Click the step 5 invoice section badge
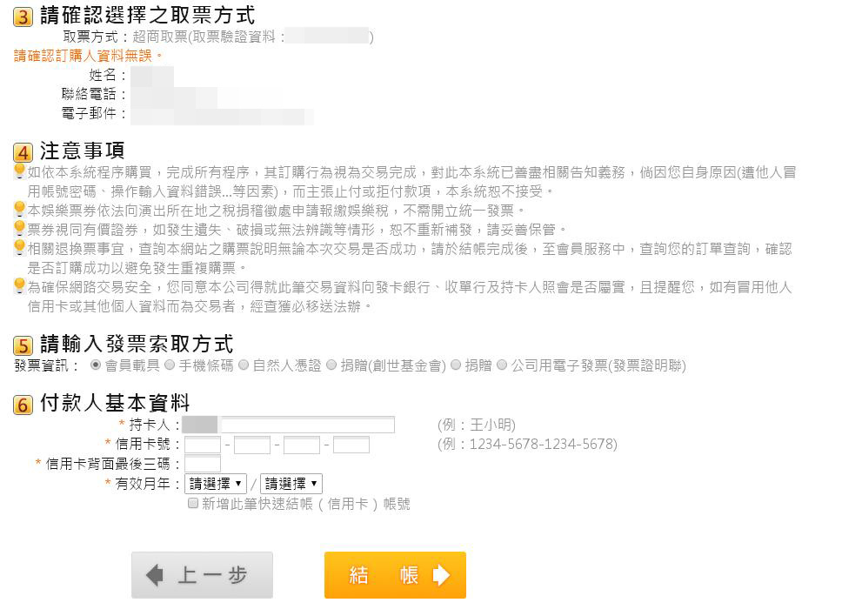Viewport: 862px width, 616px height. point(23,346)
